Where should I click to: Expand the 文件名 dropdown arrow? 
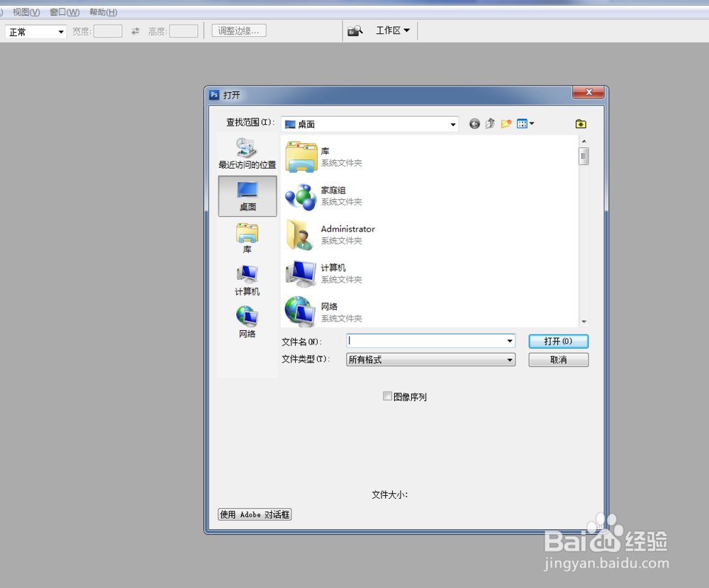coord(510,341)
